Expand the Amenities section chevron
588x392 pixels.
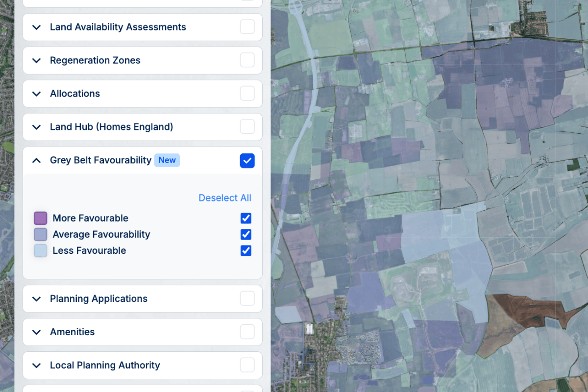point(36,332)
